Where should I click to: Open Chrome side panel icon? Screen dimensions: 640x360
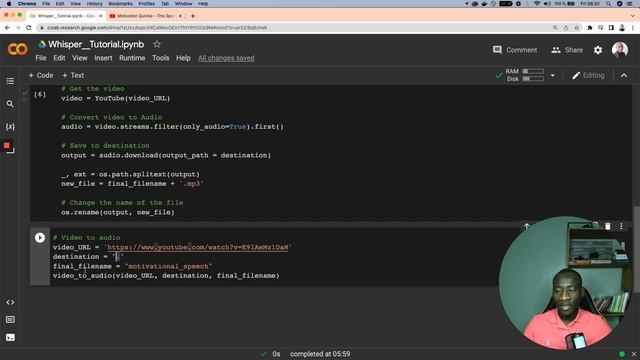click(x=611, y=28)
